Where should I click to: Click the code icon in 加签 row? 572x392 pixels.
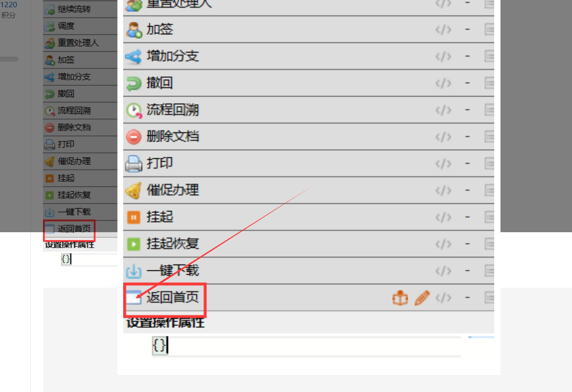[x=443, y=29]
